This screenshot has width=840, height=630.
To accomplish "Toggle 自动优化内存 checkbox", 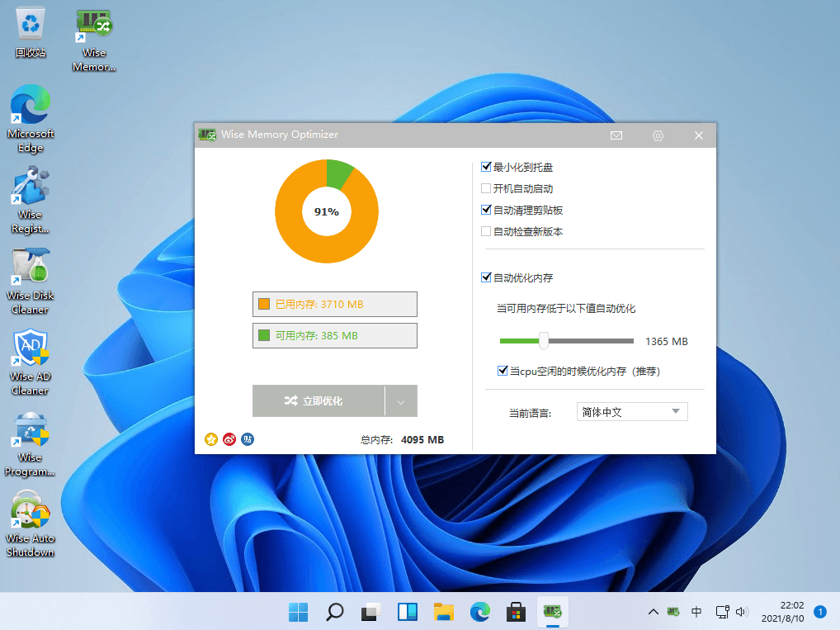I will coord(486,277).
